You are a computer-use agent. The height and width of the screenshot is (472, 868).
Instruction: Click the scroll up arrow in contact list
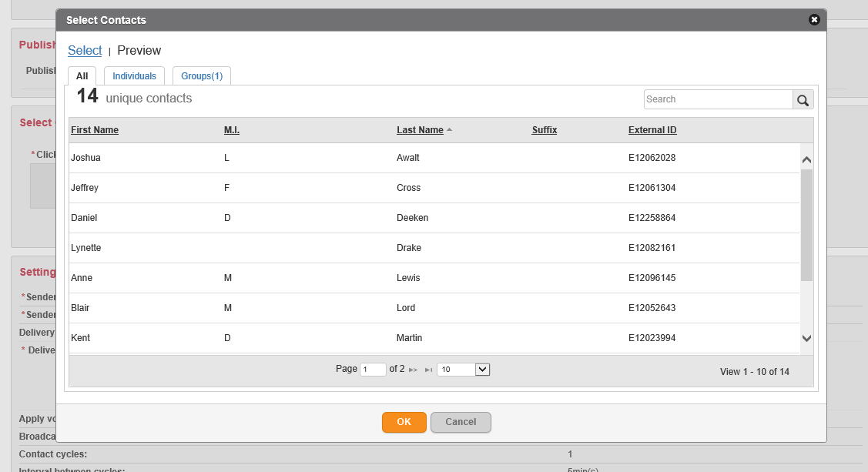pyautogui.click(x=806, y=160)
